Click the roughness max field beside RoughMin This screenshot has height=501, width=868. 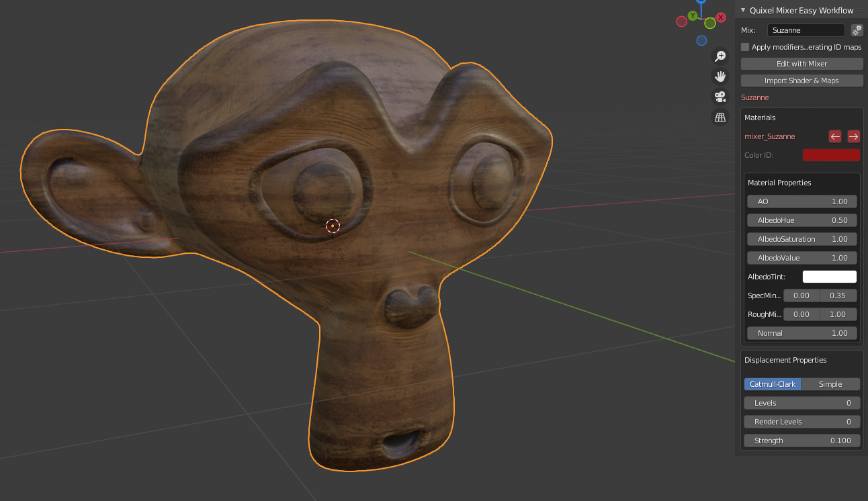coord(838,314)
